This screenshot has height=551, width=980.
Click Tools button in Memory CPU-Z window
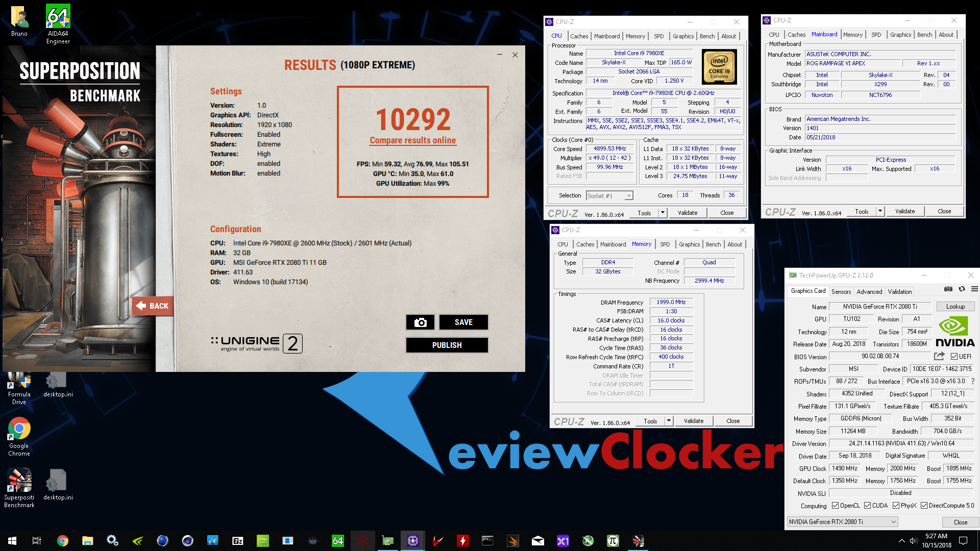pyautogui.click(x=650, y=421)
